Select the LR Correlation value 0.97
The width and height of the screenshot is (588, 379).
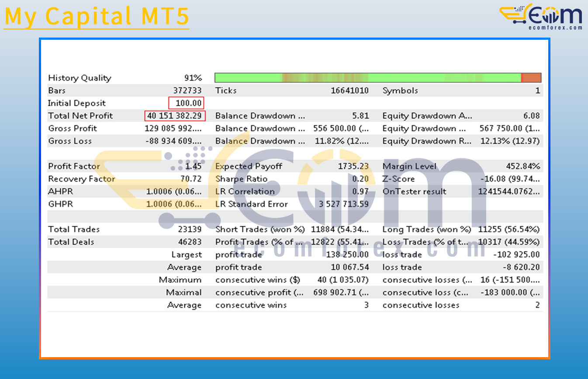click(x=360, y=191)
